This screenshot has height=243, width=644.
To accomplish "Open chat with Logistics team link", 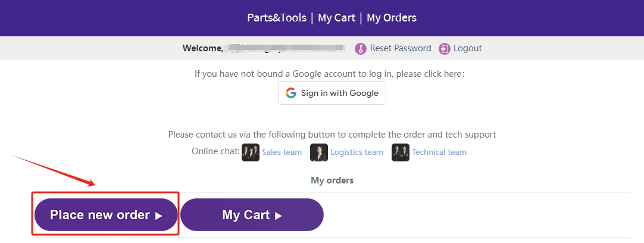I will (357, 152).
